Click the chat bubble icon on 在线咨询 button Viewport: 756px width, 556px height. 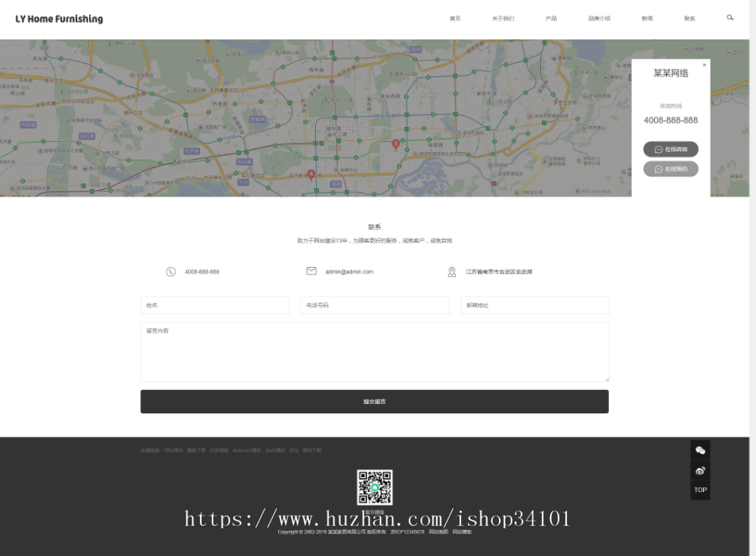(659, 149)
